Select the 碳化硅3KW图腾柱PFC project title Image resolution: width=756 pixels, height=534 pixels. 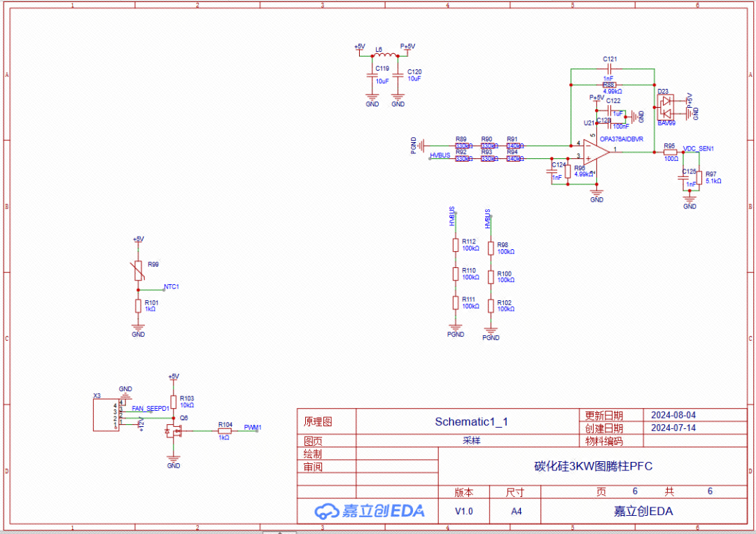point(593,466)
